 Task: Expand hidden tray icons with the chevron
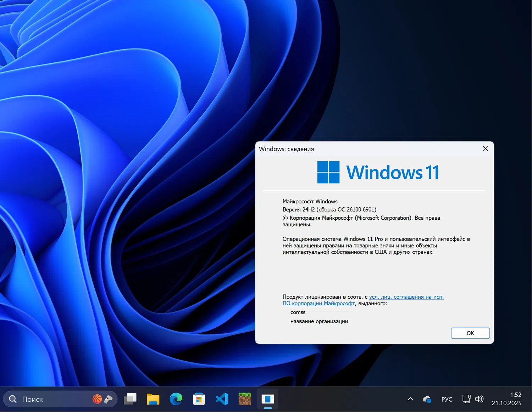point(410,399)
